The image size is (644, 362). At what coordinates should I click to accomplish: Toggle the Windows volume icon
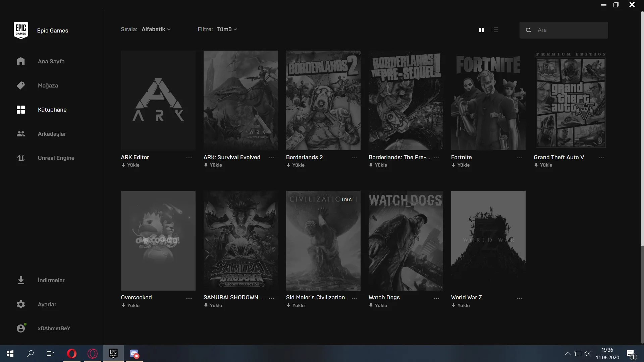tap(588, 354)
